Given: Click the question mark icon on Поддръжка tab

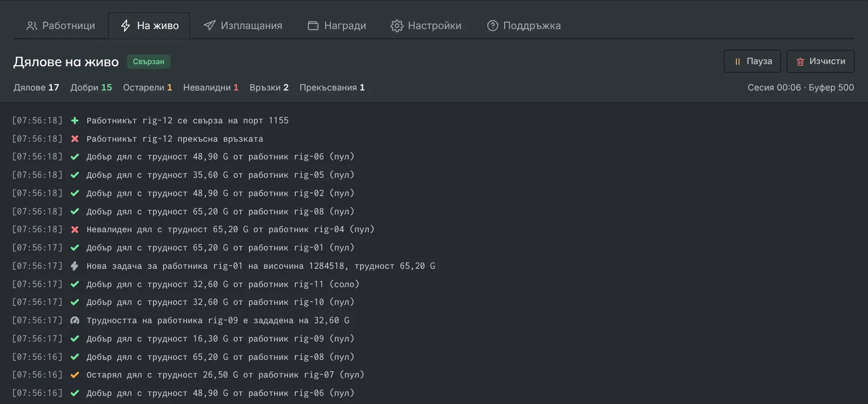Looking at the screenshot, I should click(493, 25).
